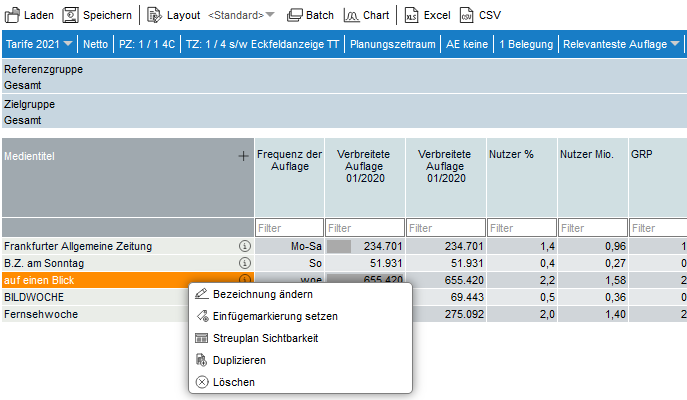Viewport: 687px width, 400px height.
Task: Open the Batch tool
Action: tap(295, 16)
